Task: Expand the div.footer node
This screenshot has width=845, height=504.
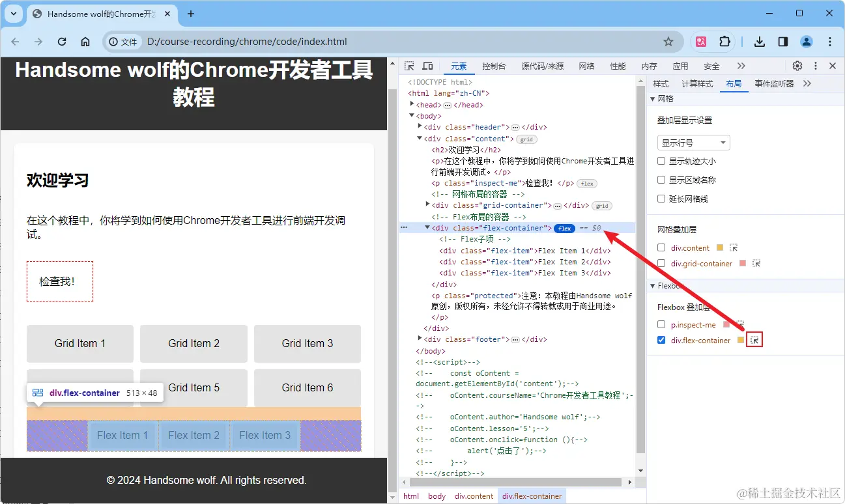Action: coord(420,339)
